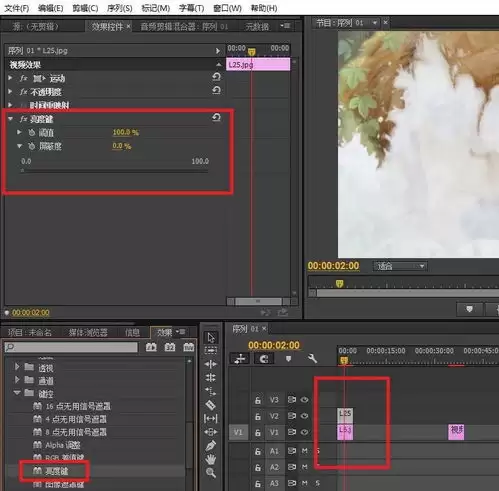The width and height of the screenshot is (499, 491).
Task: Select the Slide tool
Action: pyautogui.click(x=211, y=432)
